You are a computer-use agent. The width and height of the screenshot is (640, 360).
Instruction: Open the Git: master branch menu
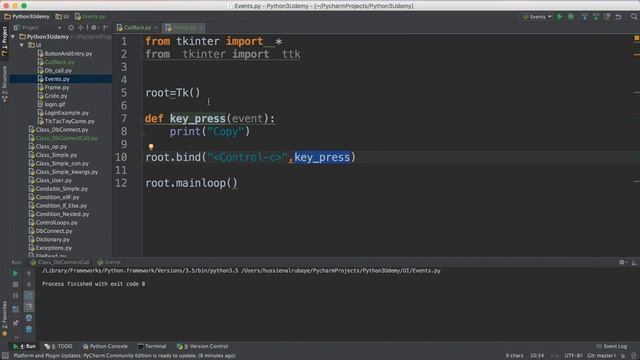point(602,356)
